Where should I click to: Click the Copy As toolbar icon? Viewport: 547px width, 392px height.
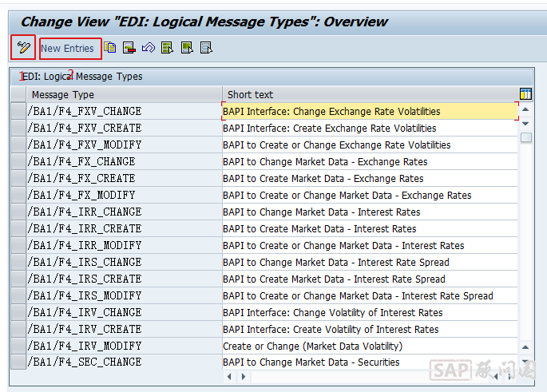tap(110, 48)
